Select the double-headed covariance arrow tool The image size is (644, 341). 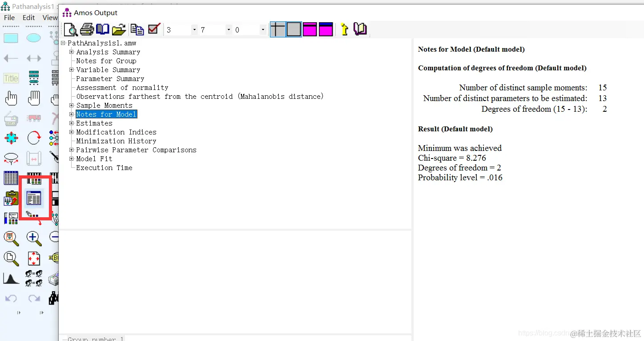click(34, 58)
